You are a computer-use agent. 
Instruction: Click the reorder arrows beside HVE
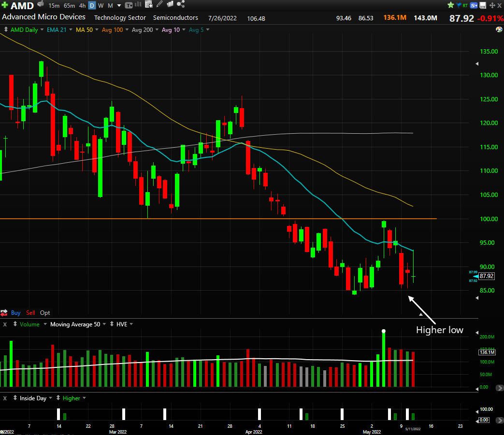coord(112,324)
